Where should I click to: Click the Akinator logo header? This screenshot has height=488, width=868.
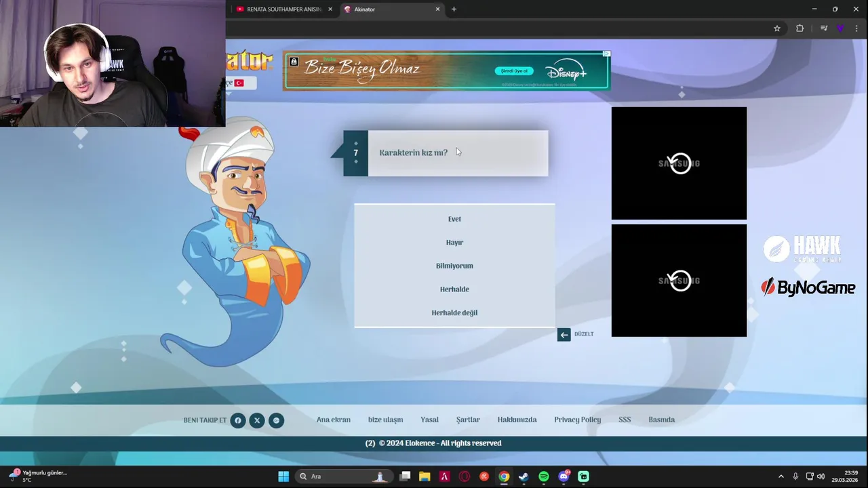[x=249, y=61]
